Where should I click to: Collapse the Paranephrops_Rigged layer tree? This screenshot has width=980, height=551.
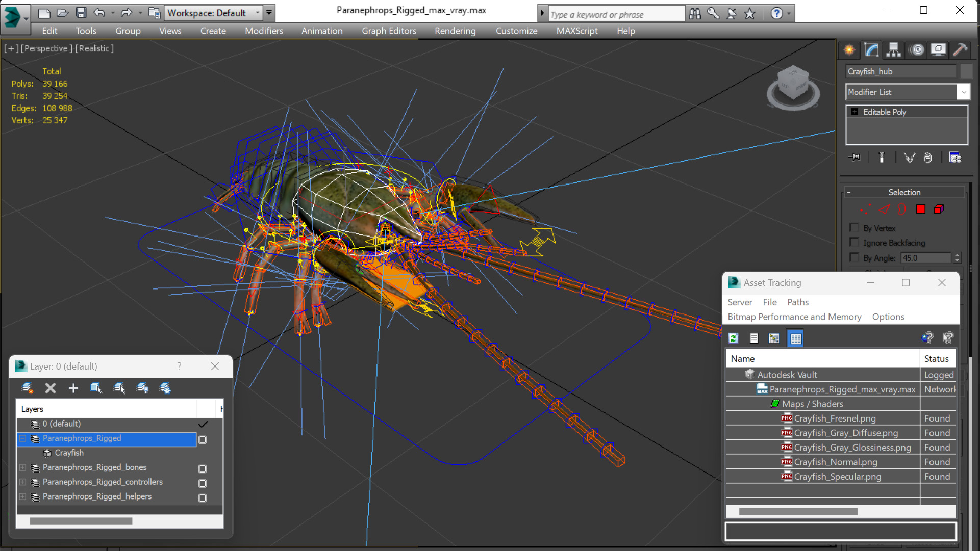coord(23,438)
